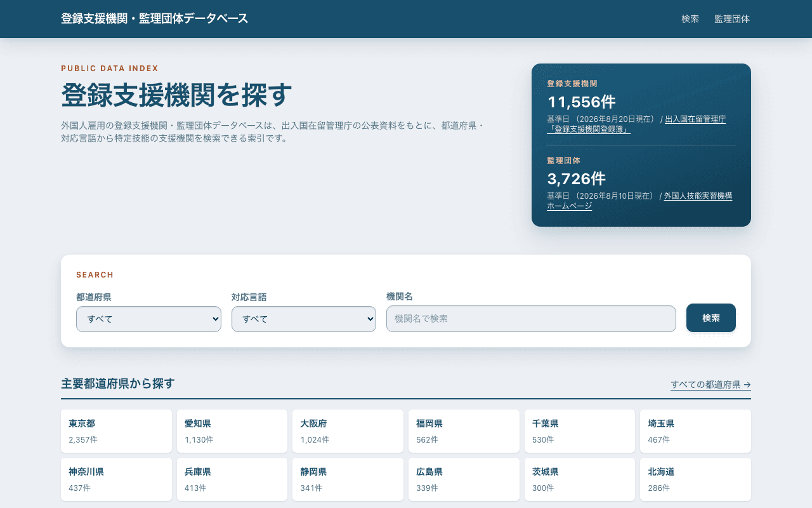The image size is (812, 508).
Task: Select the 神奈川県 prefecture card
Action: (116, 479)
